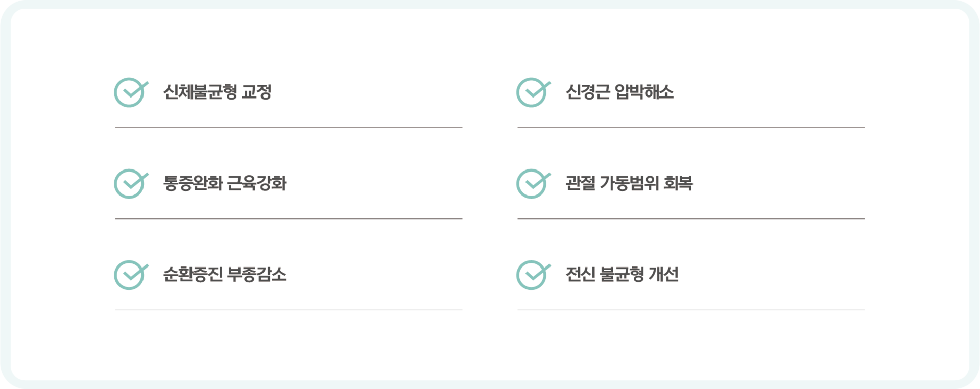Click the check icon beside 신경근 압박해소
The image size is (980, 389).
533,92
